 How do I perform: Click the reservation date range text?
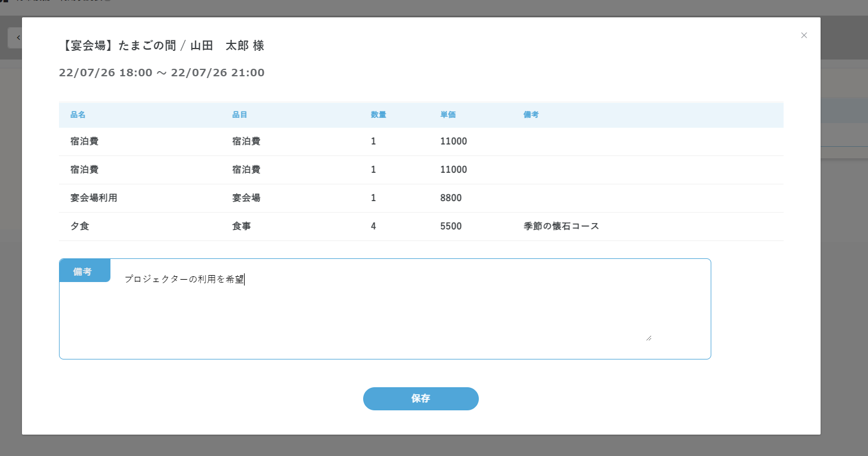click(161, 73)
